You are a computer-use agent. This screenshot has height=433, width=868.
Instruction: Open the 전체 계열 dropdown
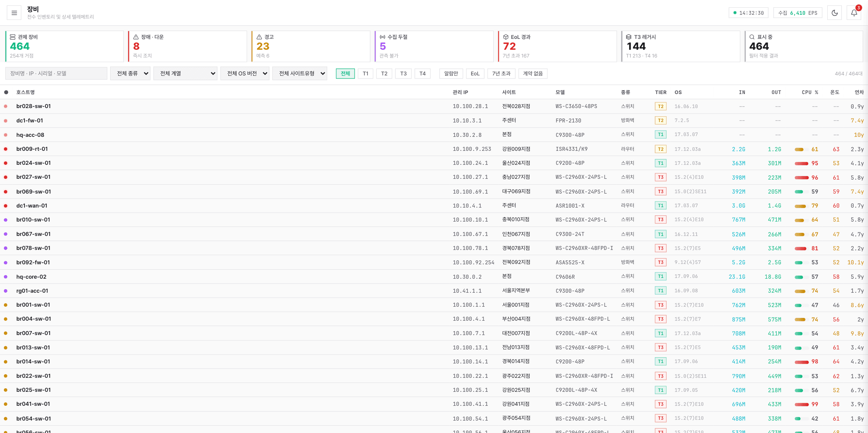pyautogui.click(x=185, y=73)
